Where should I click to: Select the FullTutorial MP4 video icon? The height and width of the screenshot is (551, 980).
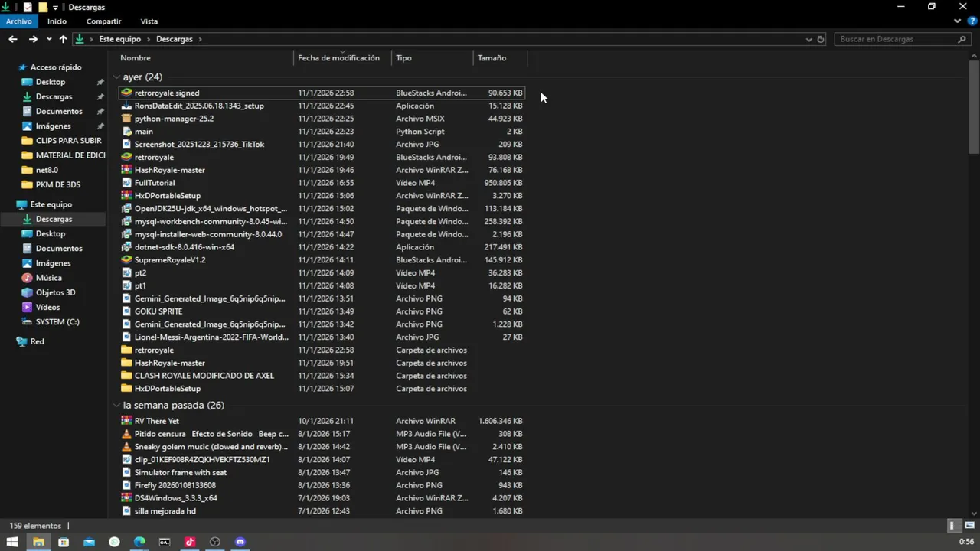coord(127,183)
